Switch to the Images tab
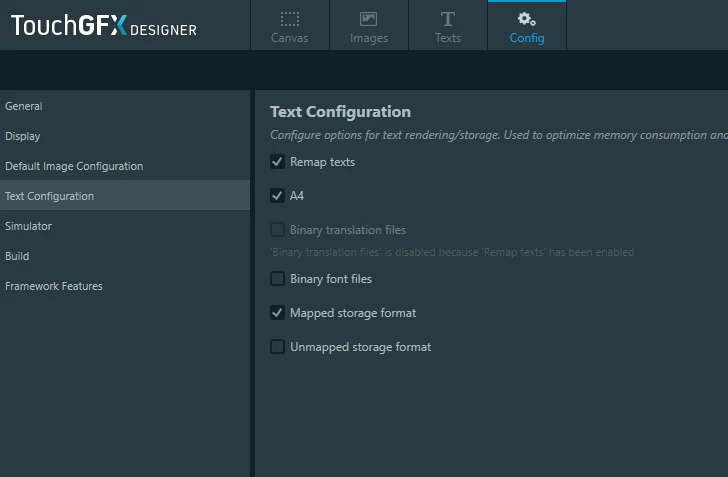Viewport: 728px width, 477px height. pyautogui.click(x=369, y=25)
